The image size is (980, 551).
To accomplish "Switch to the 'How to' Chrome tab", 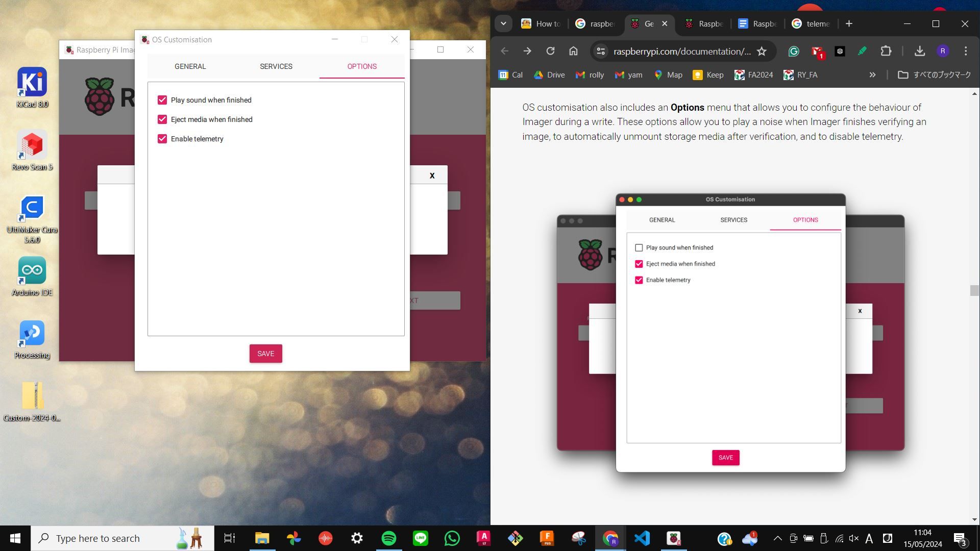I will pos(542,23).
